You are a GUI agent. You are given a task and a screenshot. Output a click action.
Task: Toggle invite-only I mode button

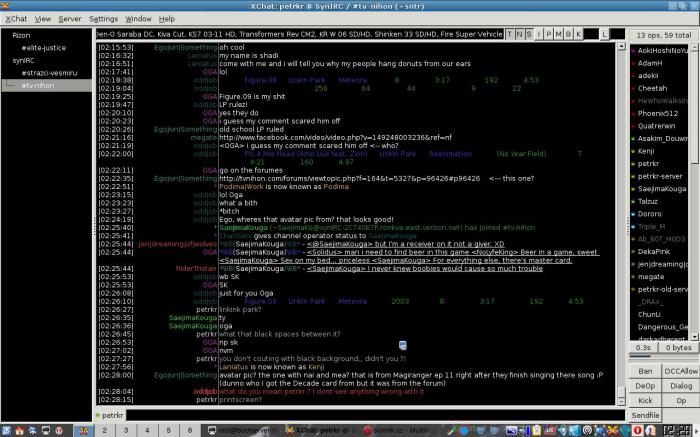tap(539, 34)
